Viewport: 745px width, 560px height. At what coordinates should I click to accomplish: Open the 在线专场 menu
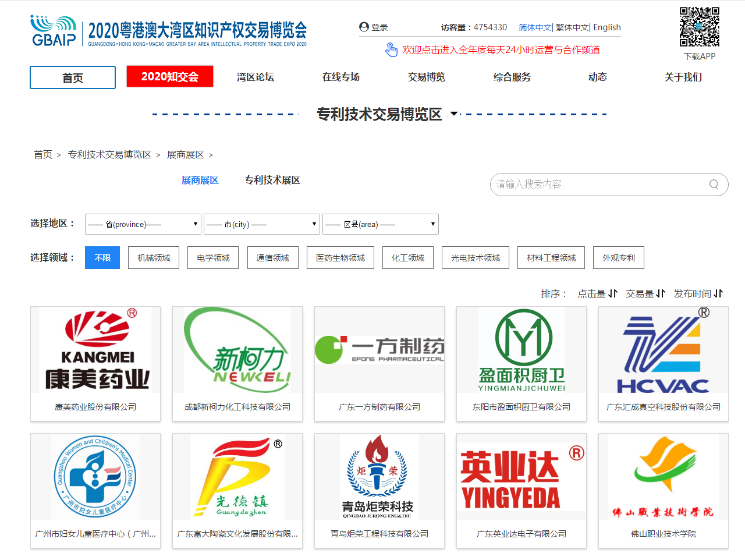[341, 77]
